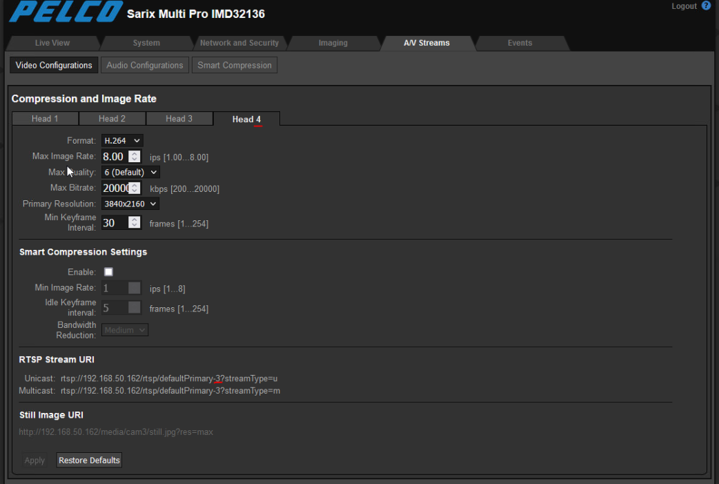The image size is (719, 484).
Task: Open Audio Configurations settings
Action: point(145,65)
